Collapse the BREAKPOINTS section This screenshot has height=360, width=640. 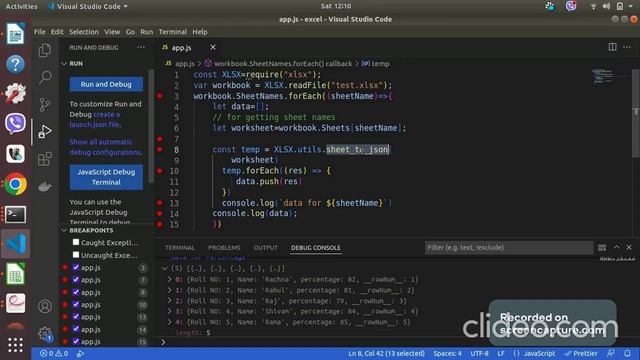pos(64,230)
